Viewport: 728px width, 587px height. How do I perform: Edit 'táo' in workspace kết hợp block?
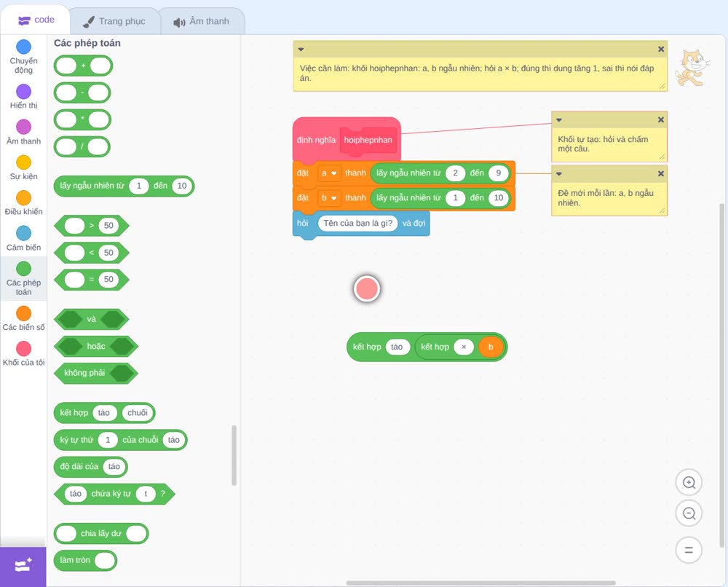click(x=397, y=347)
